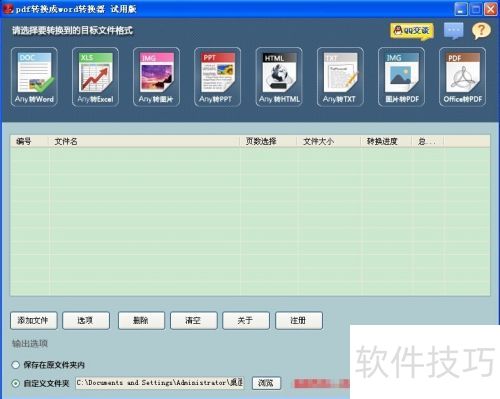Click the 文件大小 column header
This screenshot has width=500, height=399.
pyautogui.click(x=329, y=141)
